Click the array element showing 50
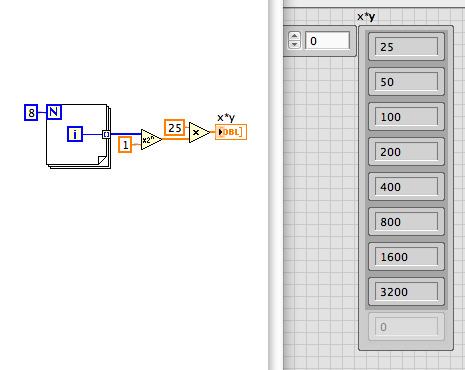This screenshot has width=465, height=370. (x=406, y=82)
